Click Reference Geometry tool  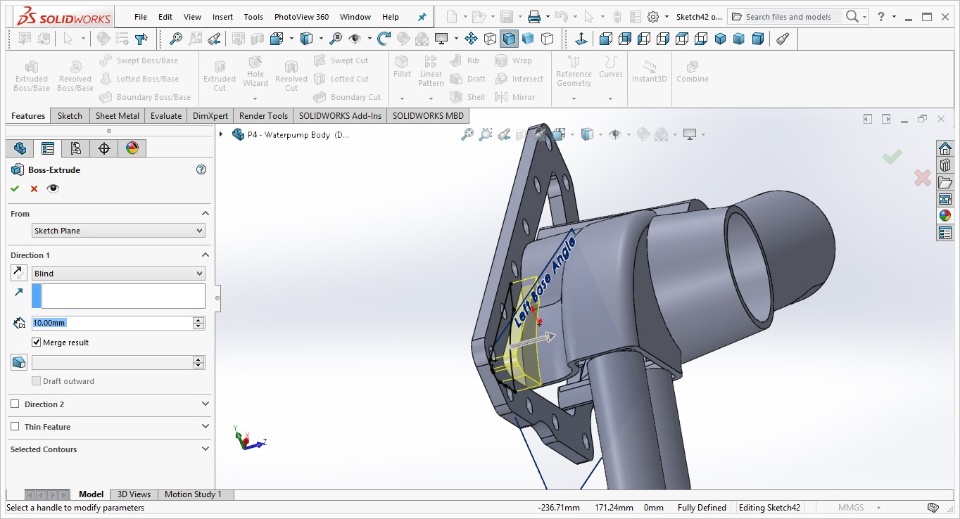[x=574, y=71]
